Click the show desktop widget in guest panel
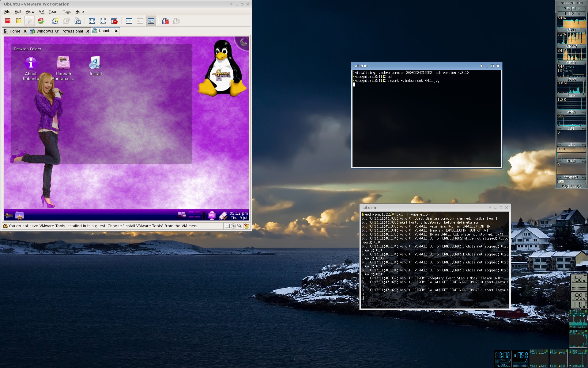This screenshot has height=368, width=588. tap(182, 215)
